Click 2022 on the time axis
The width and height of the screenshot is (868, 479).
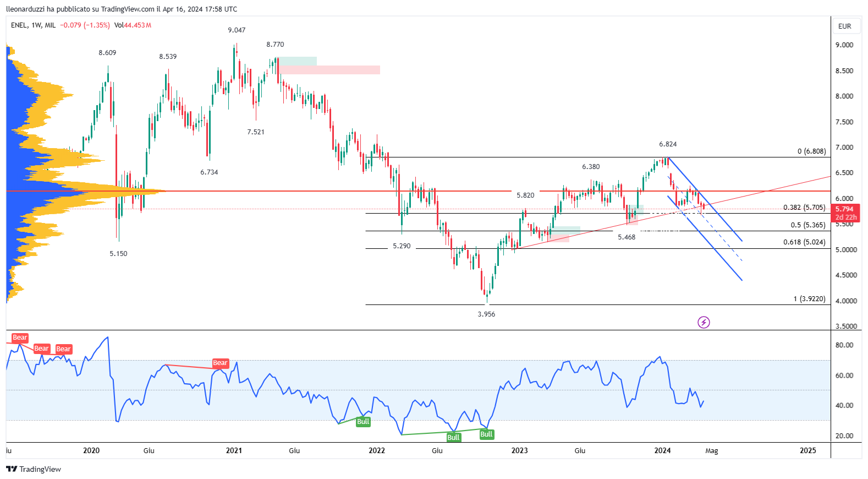coord(377,450)
